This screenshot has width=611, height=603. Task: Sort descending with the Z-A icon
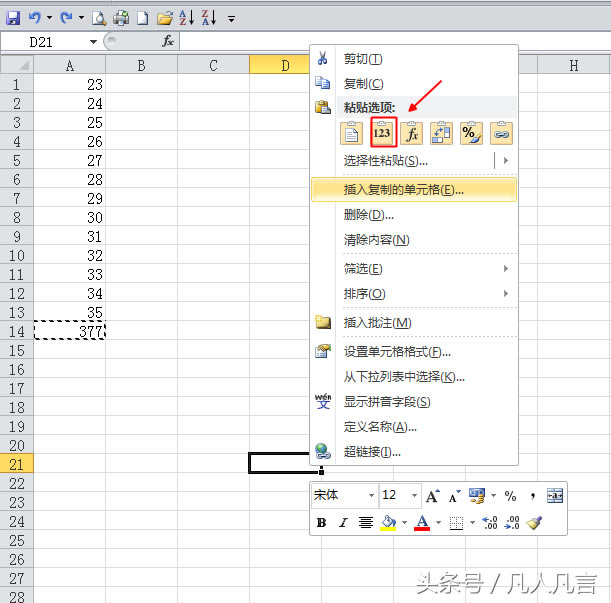pos(209,18)
